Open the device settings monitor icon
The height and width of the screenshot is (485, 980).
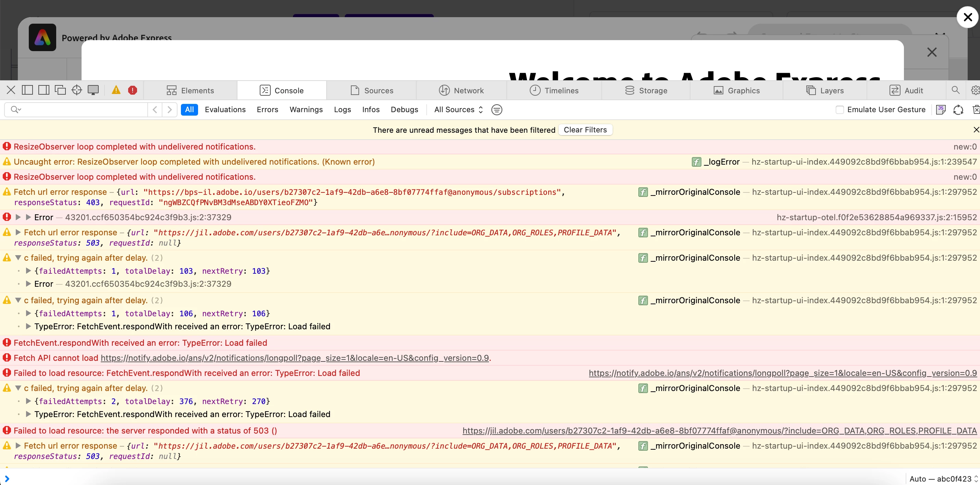pyautogui.click(x=93, y=90)
